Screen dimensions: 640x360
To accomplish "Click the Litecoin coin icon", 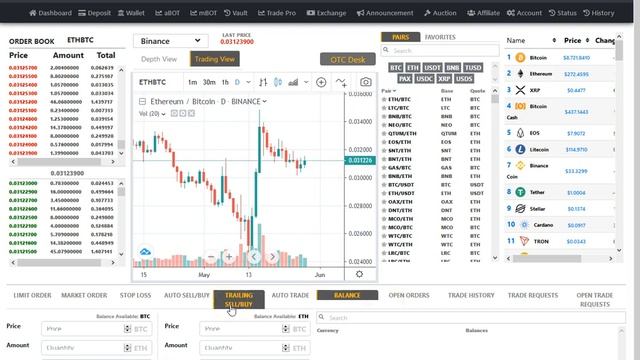I will (520, 149).
